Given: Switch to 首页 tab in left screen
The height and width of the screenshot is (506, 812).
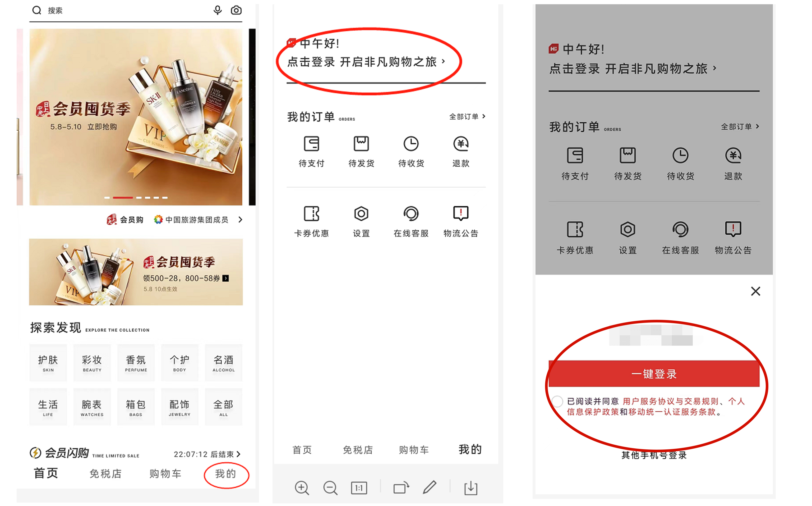Looking at the screenshot, I should [x=46, y=473].
